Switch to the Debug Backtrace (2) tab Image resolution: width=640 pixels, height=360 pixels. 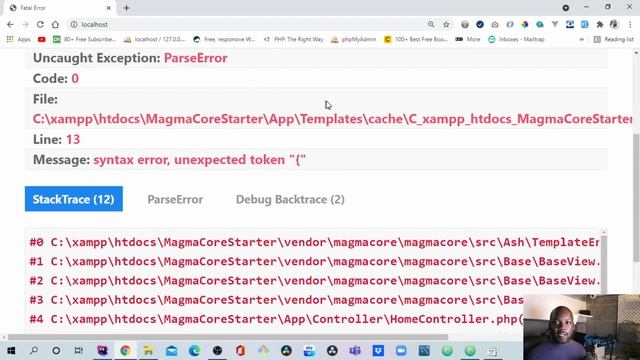tap(290, 200)
